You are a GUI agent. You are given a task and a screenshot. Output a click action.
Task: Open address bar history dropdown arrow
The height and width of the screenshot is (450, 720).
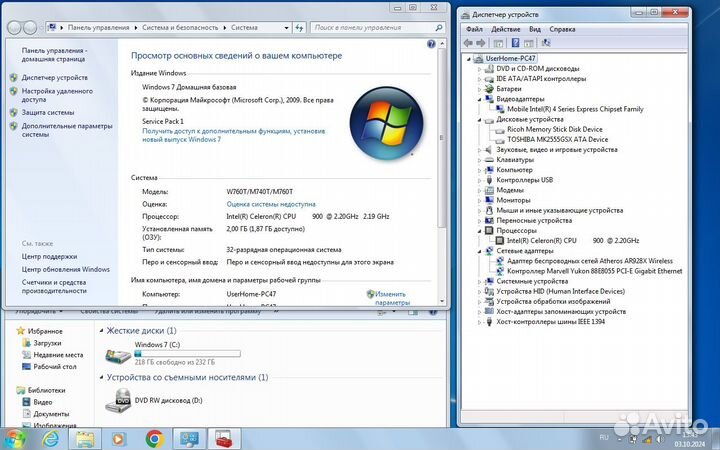pyautogui.click(x=286, y=28)
